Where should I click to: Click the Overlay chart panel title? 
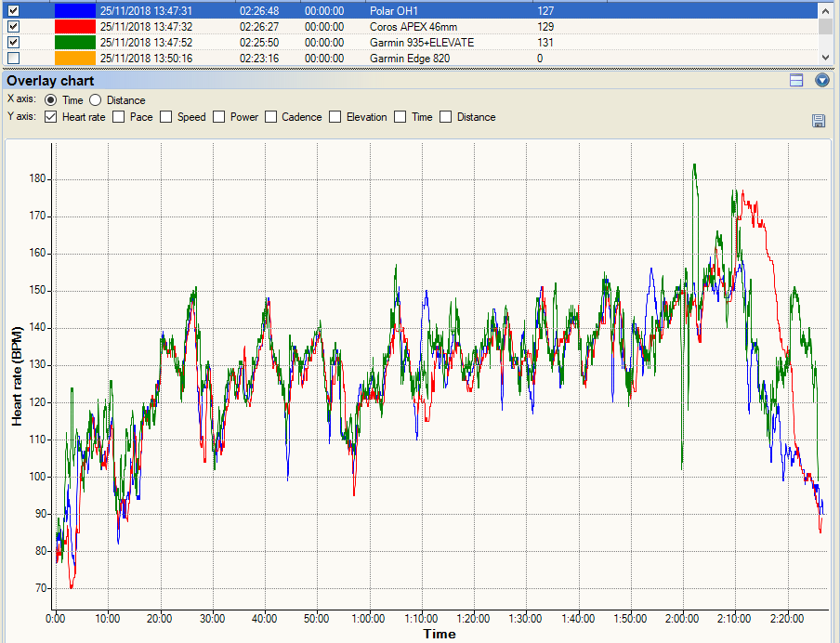[50, 81]
